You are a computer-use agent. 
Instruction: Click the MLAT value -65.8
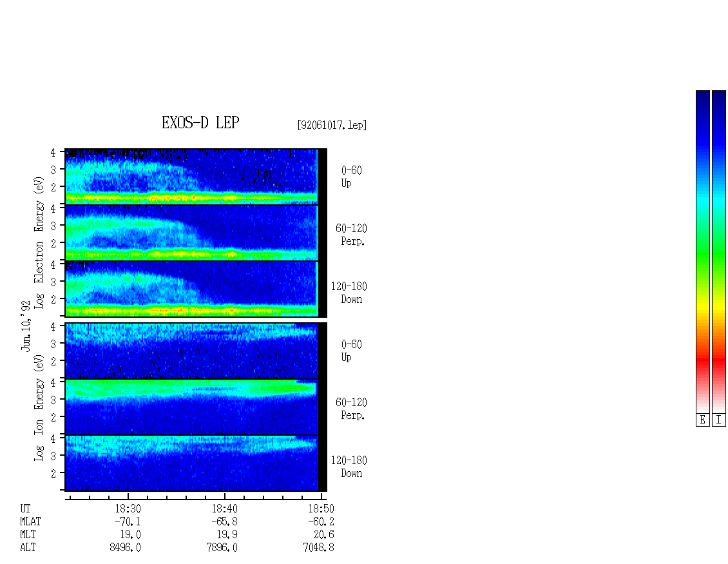[x=224, y=521]
